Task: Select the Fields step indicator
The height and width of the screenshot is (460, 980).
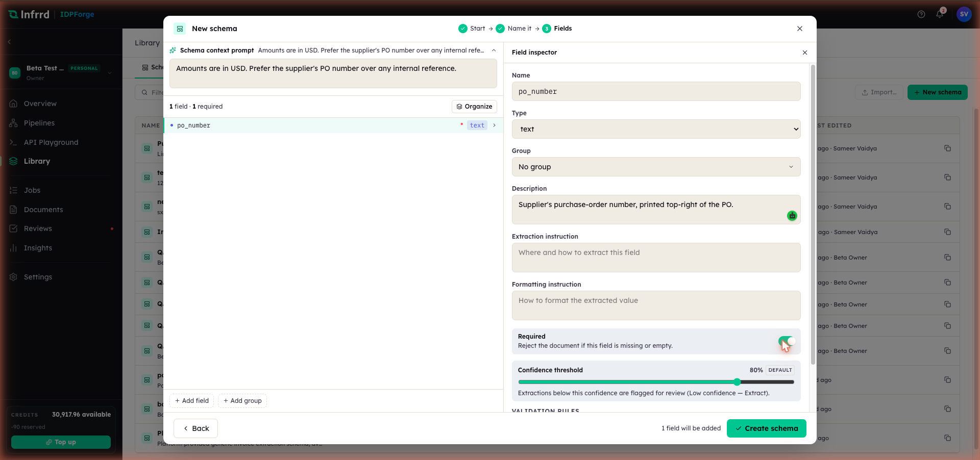Action: 557,29
